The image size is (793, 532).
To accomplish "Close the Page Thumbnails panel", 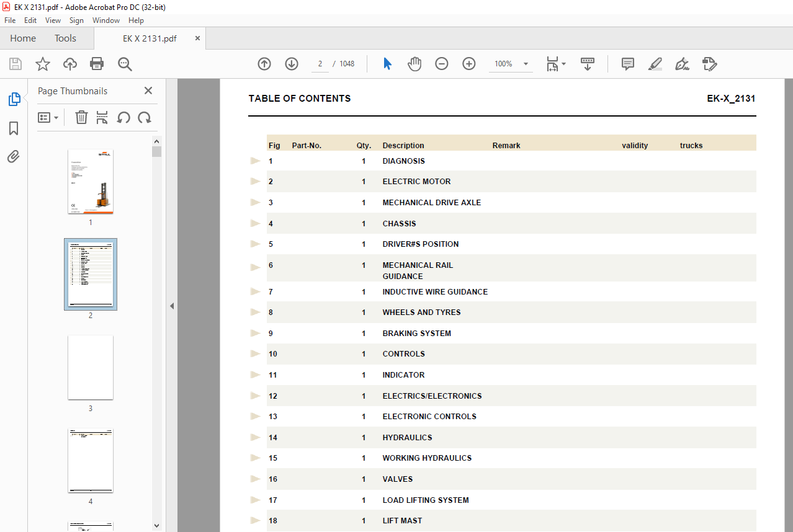I will pos(148,91).
